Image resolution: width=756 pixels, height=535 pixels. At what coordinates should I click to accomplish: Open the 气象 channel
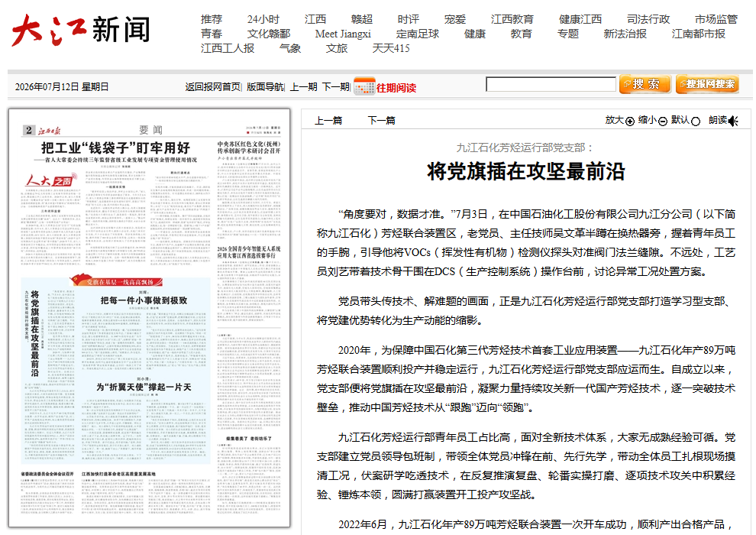click(290, 48)
